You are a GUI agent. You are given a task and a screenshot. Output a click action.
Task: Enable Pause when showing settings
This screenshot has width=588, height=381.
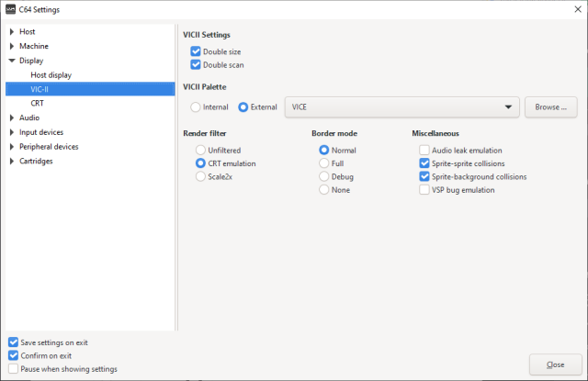point(13,369)
